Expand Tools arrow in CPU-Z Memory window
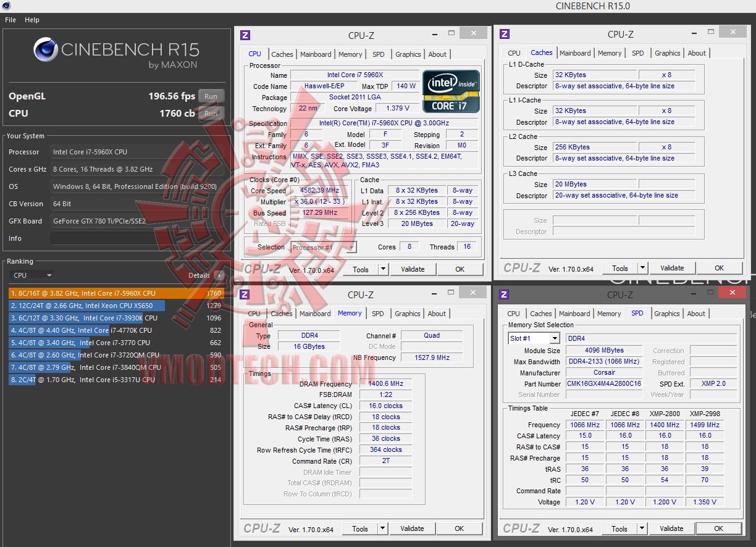The height and width of the screenshot is (547, 756). [382, 528]
